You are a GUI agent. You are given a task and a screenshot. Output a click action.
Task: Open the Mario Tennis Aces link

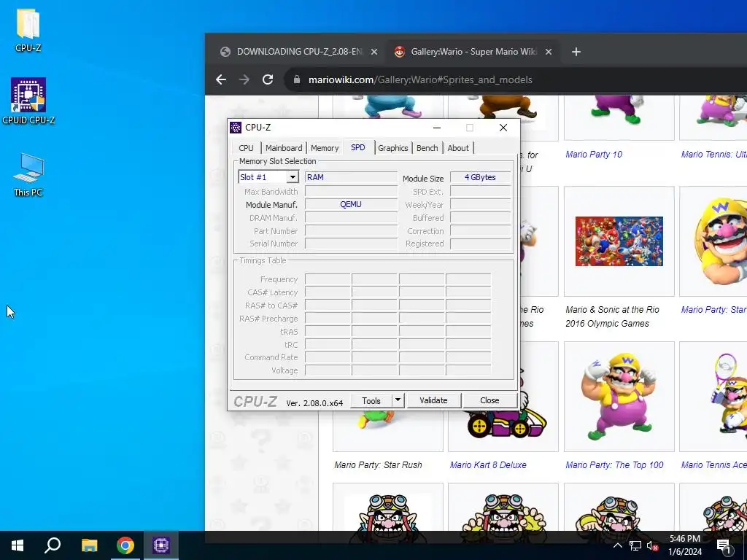point(713,464)
